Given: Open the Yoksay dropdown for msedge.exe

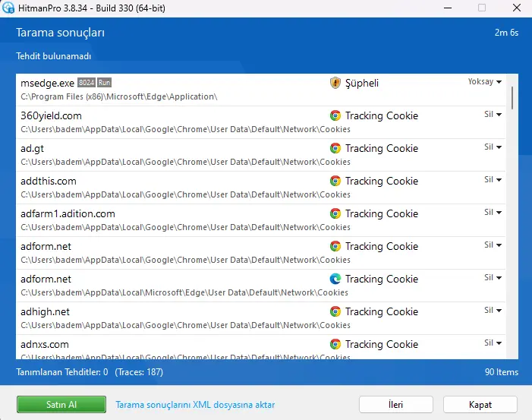Looking at the screenshot, I should tap(484, 81).
